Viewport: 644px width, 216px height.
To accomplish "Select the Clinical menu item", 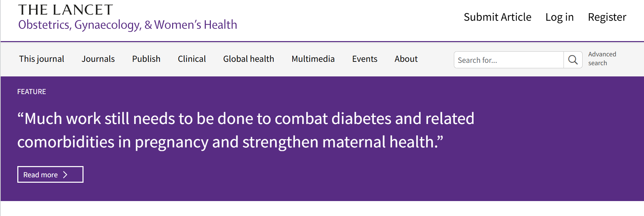I will (x=192, y=59).
